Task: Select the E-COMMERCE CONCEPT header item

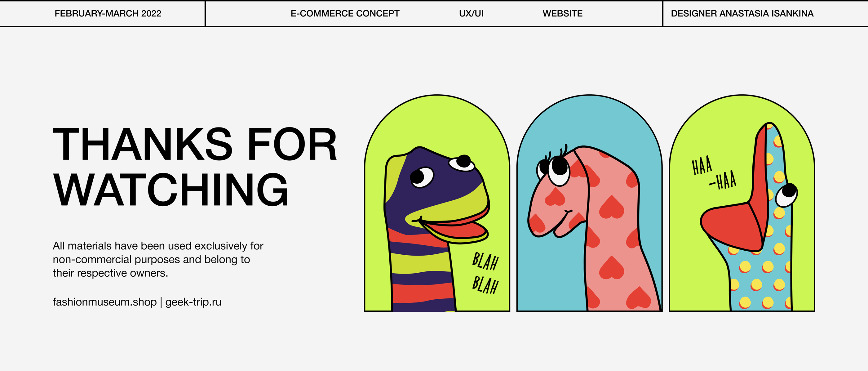Action: click(x=345, y=13)
